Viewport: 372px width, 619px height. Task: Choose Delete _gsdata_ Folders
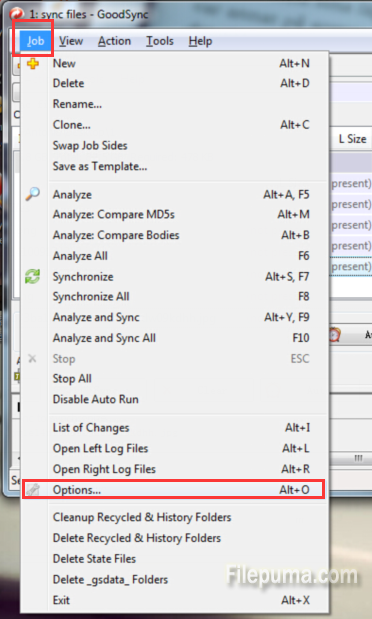175,580
